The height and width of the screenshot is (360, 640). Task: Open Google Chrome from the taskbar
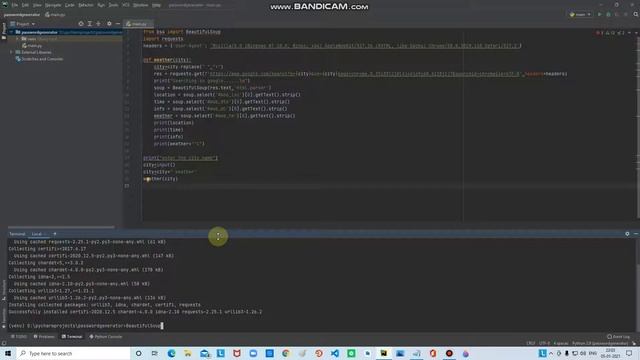pos(286,353)
